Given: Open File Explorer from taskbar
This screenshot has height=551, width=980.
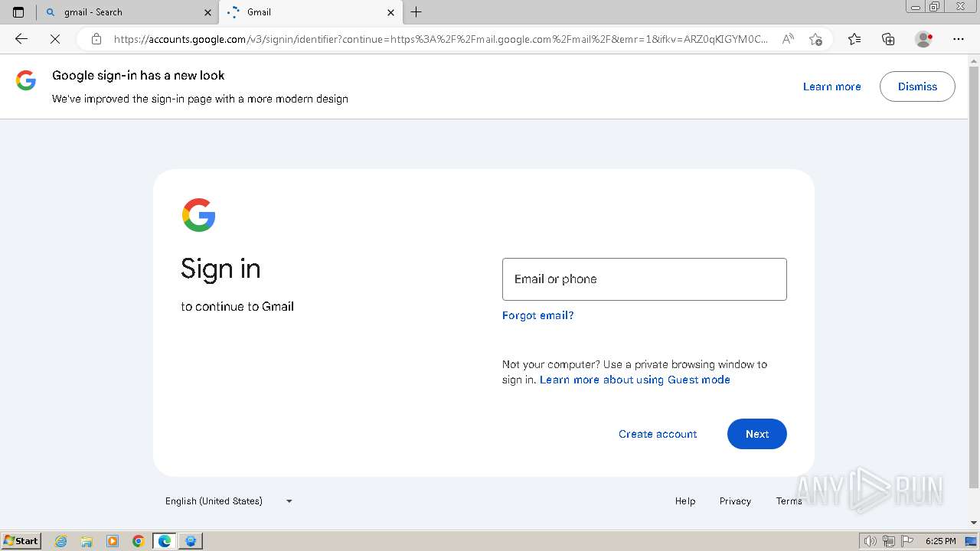Looking at the screenshot, I should 87,541.
